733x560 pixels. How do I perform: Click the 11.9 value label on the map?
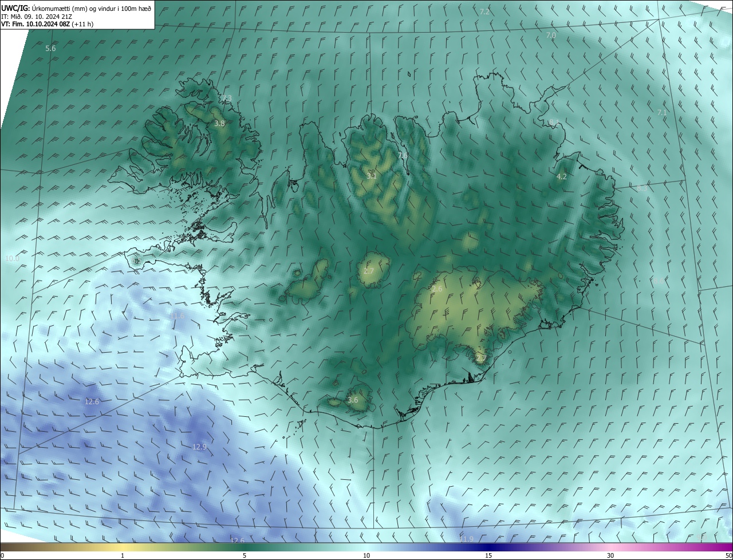(x=467, y=539)
